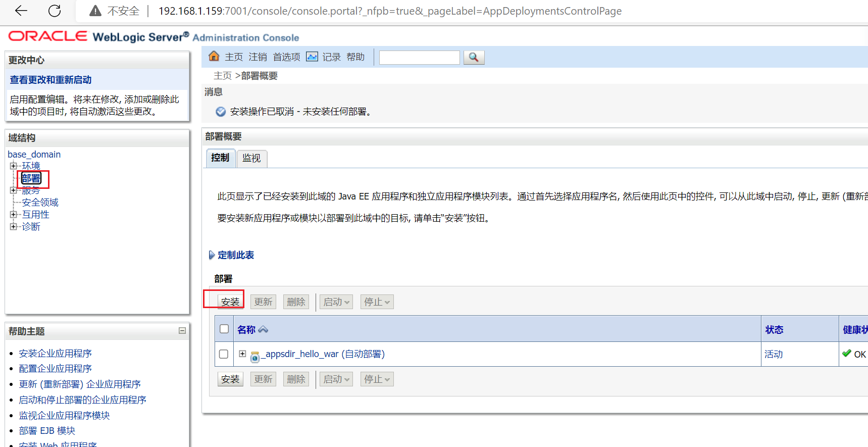Open the 诊断 tree link
868x447 pixels.
[x=31, y=227]
